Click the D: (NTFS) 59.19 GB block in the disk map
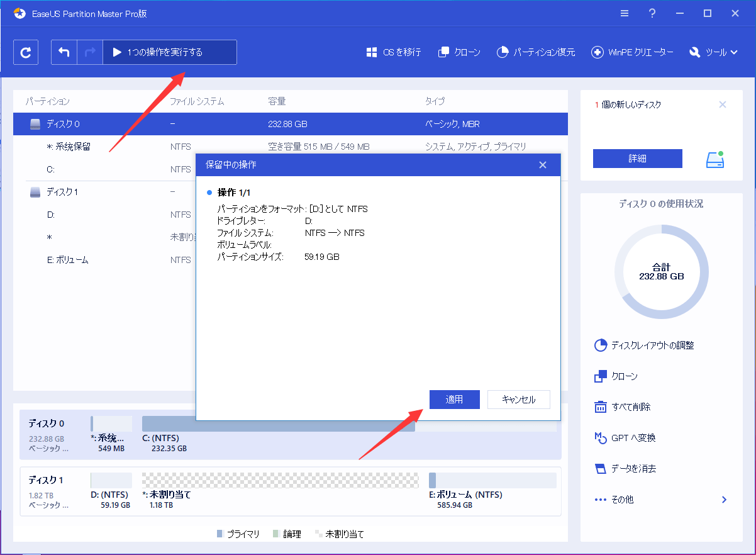 111,490
